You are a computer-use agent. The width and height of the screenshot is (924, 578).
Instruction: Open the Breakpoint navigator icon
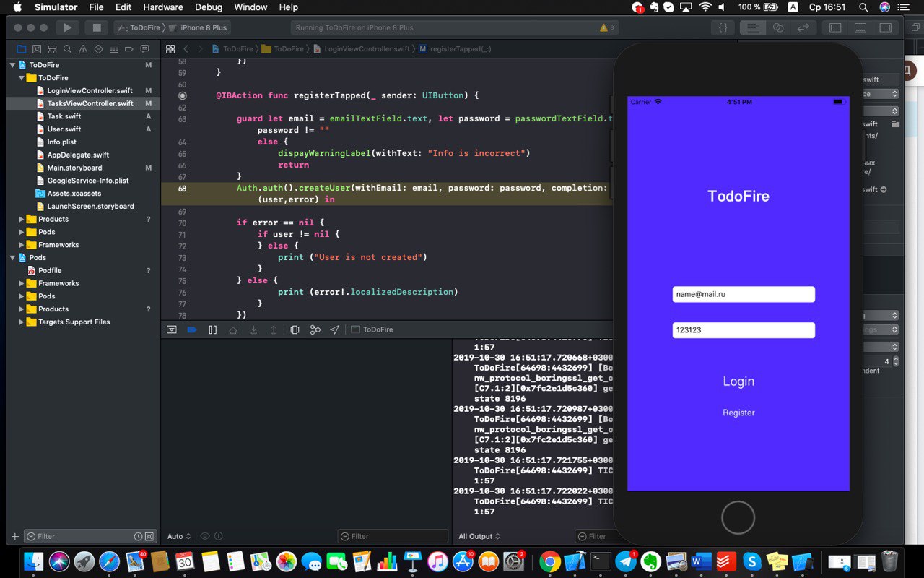click(129, 49)
